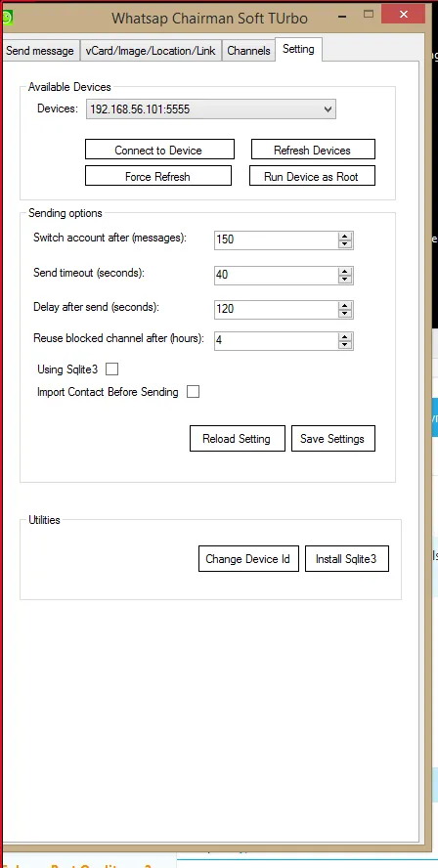Click the Reuse blocked channel hours field
The height and width of the screenshot is (868, 438).
pos(277,340)
